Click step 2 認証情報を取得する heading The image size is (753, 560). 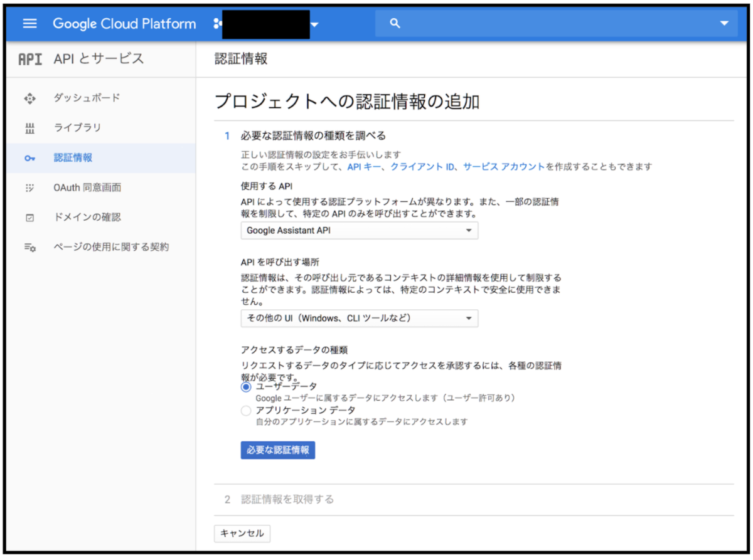pyautogui.click(x=287, y=500)
